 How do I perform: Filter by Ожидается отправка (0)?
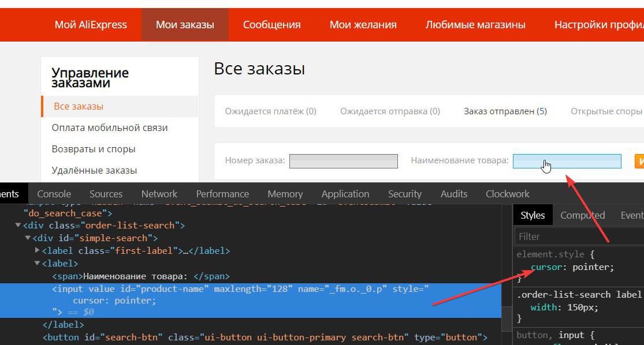(390, 111)
